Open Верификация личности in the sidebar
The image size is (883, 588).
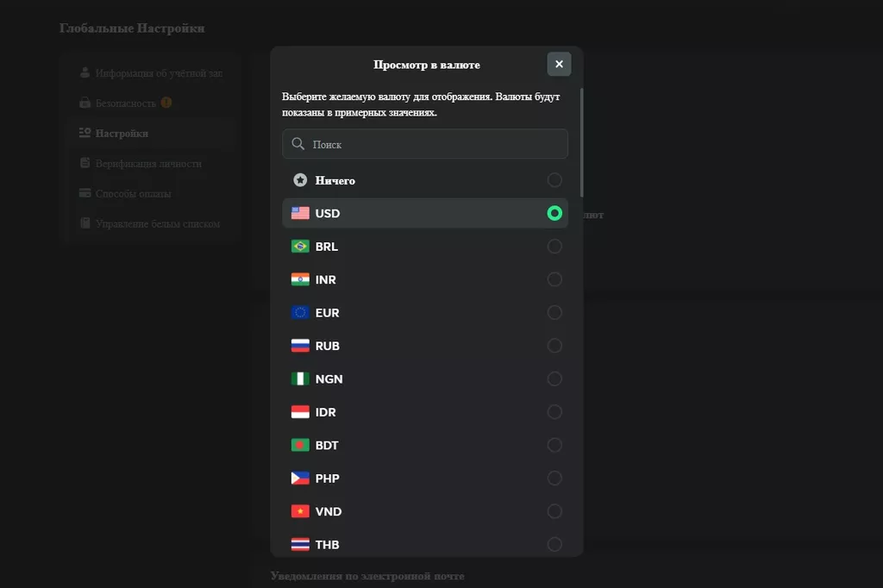[148, 164]
